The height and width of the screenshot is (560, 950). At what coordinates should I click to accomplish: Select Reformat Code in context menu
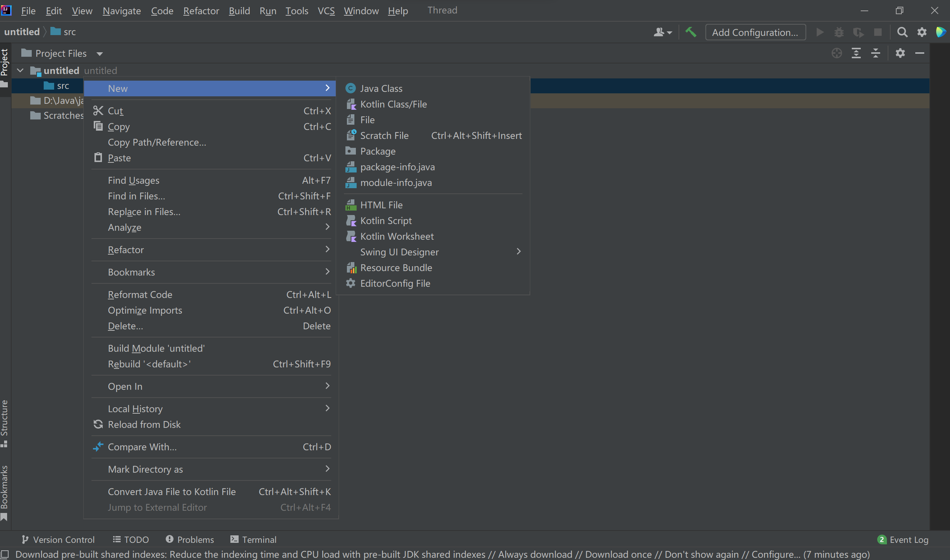pyautogui.click(x=140, y=295)
